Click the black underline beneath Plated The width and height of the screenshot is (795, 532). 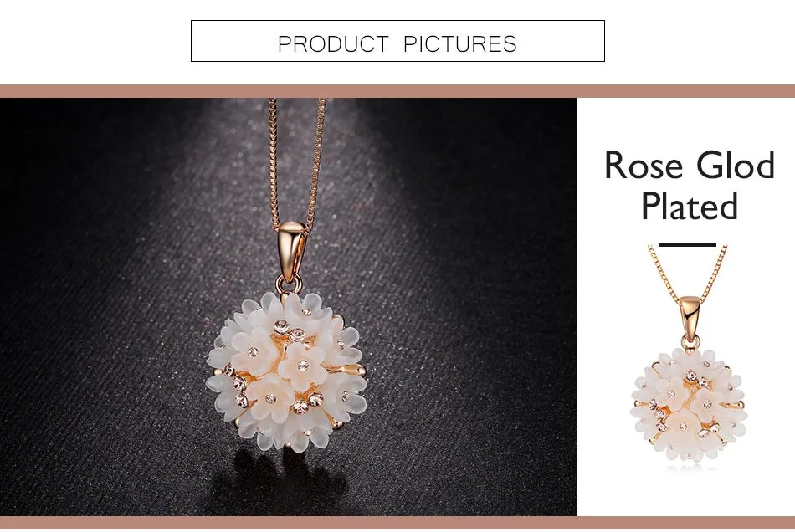pos(687,245)
